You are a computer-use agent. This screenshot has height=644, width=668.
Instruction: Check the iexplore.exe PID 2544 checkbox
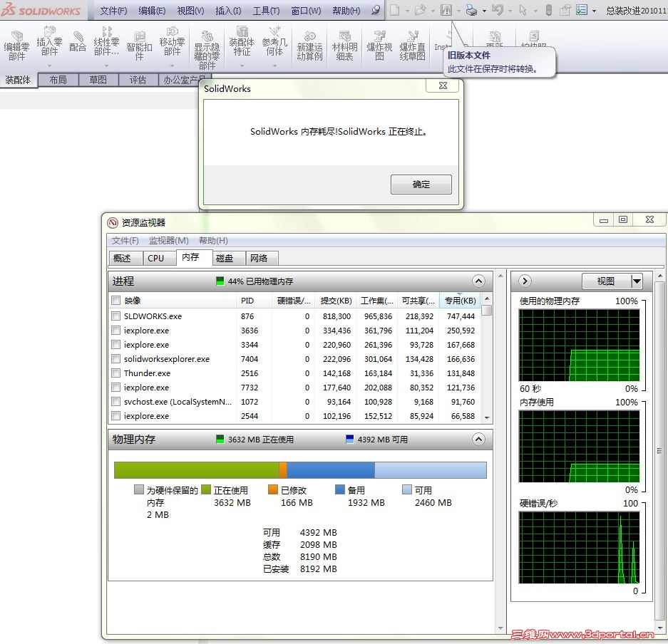click(x=115, y=416)
